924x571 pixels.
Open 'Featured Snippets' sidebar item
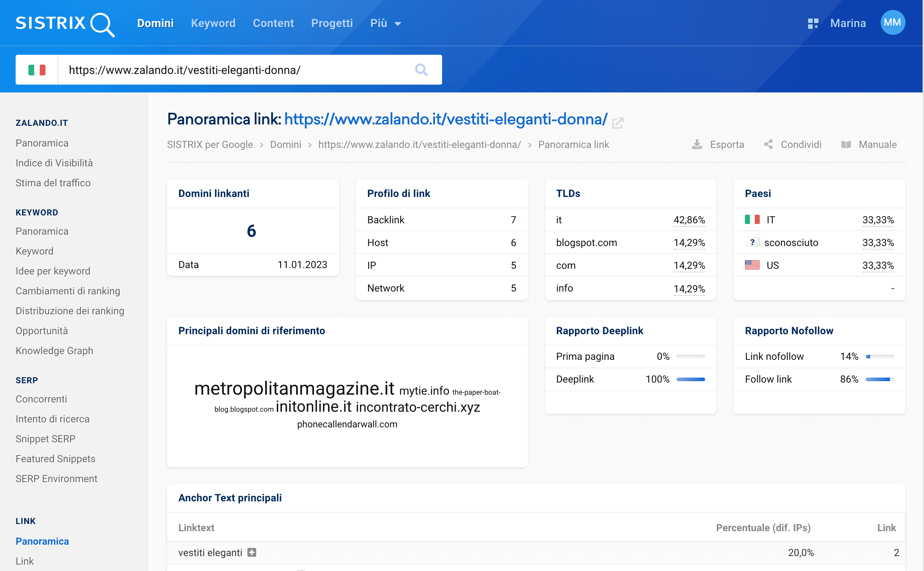point(55,459)
